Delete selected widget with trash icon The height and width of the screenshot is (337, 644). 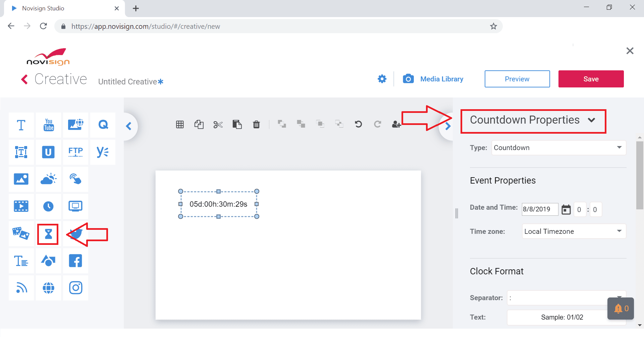pos(256,125)
